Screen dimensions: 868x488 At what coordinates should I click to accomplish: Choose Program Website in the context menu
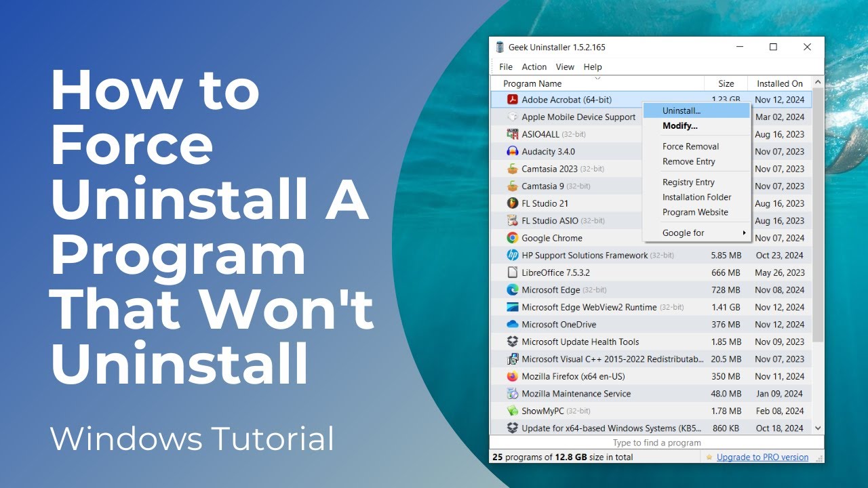pos(696,212)
